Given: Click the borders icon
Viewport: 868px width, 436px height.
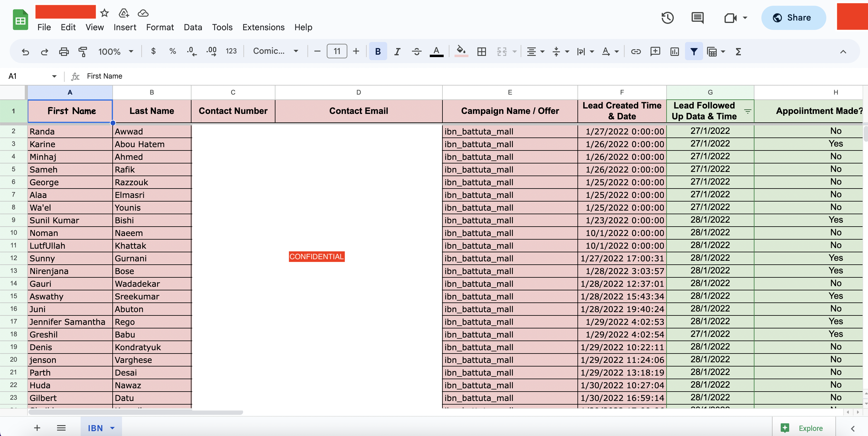Looking at the screenshot, I should pos(481,52).
